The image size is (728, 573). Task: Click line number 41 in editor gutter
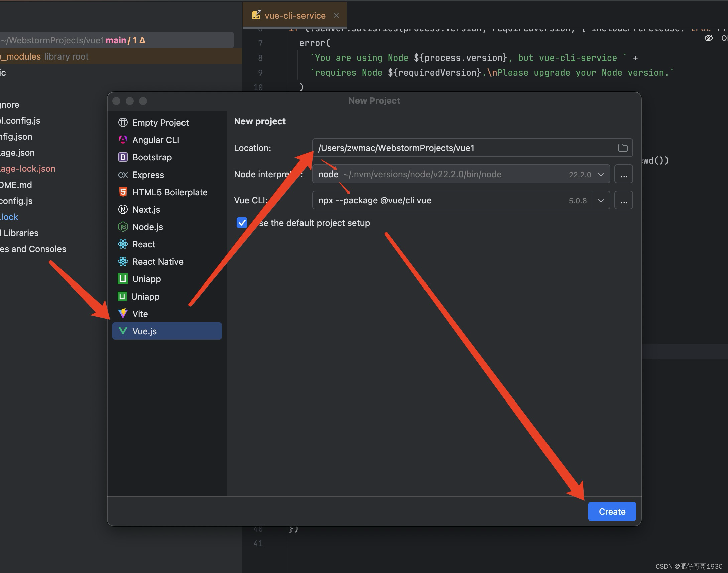pyautogui.click(x=258, y=543)
